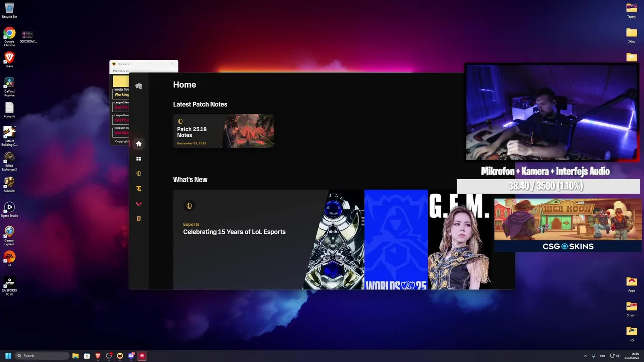This screenshot has height=362, width=644.
Task: Click the microphone tray icon
Action: click(593, 356)
